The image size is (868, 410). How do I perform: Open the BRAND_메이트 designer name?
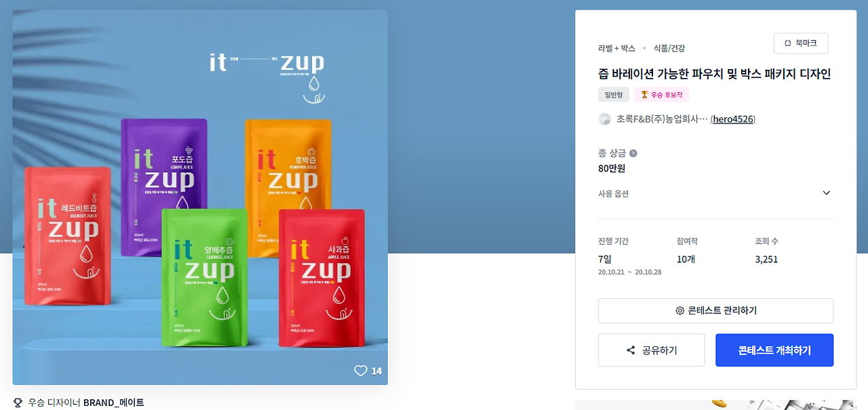click(x=114, y=403)
